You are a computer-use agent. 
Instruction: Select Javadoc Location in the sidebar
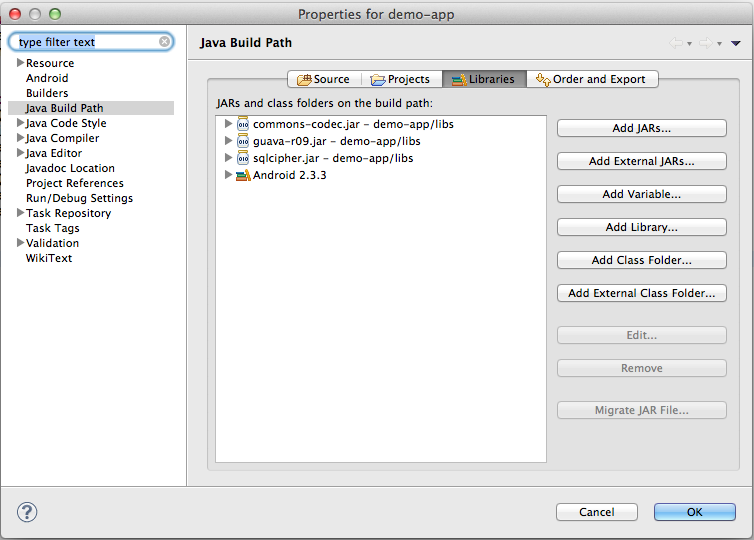tap(70, 168)
